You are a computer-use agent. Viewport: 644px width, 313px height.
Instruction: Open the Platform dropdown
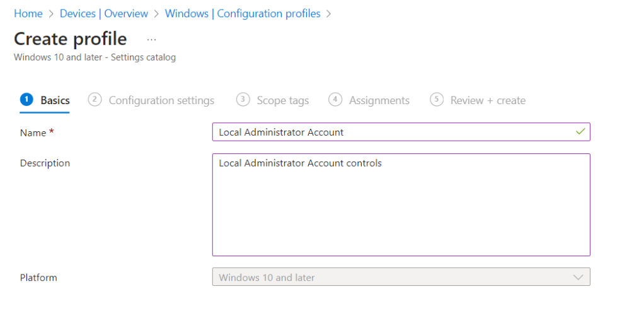(401, 277)
